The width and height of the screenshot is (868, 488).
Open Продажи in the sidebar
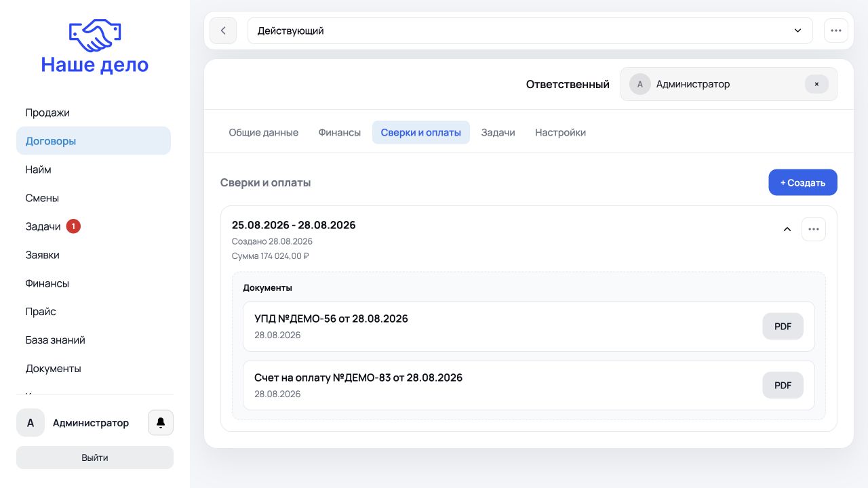coord(94,113)
